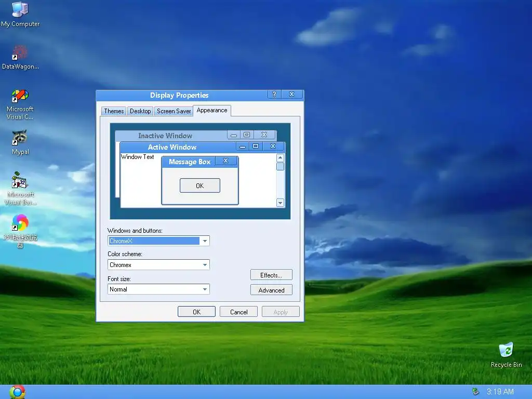
Task: Switch to the Screen Saver tab
Action: coord(174,111)
